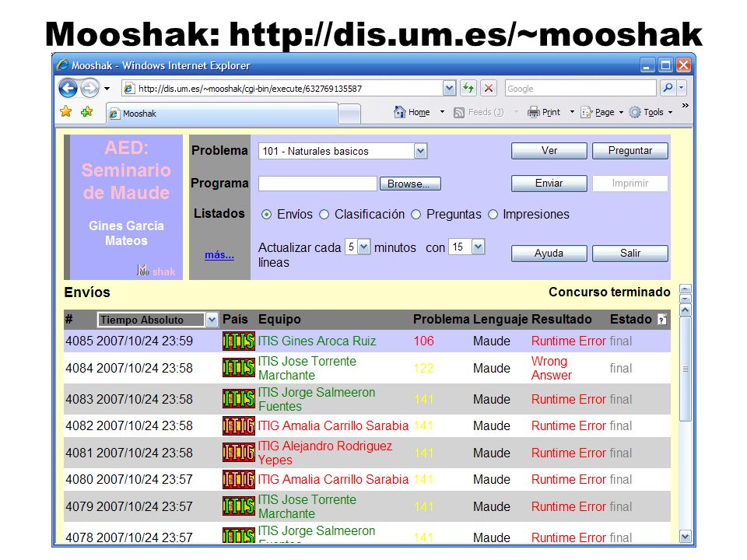Click Runtime Error result in row 4080
The height and width of the screenshot is (560, 747).
click(x=568, y=480)
